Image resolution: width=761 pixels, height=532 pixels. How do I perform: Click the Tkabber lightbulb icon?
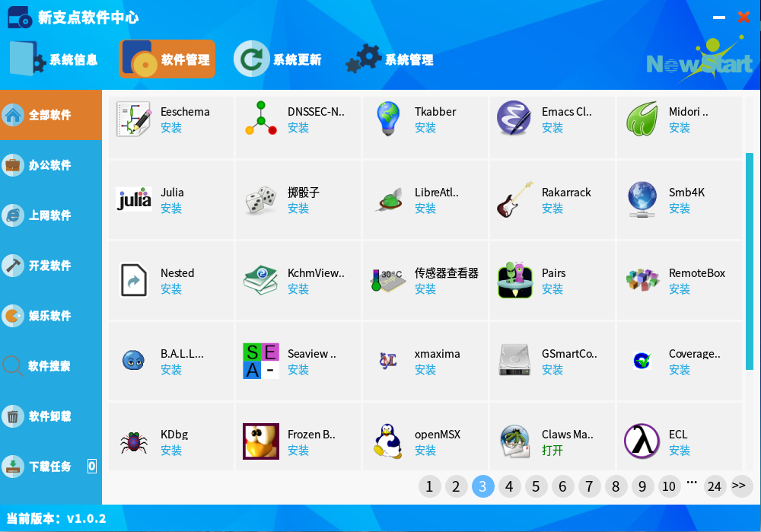[388, 119]
